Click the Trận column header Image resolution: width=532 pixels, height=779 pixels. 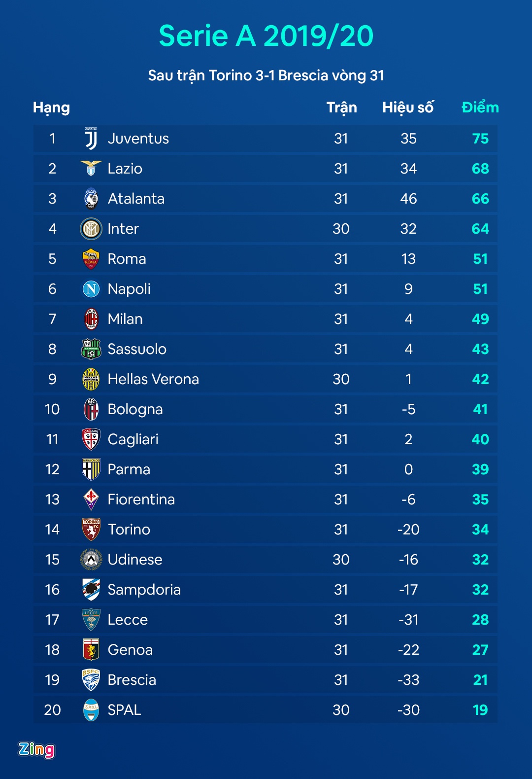click(x=341, y=107)
